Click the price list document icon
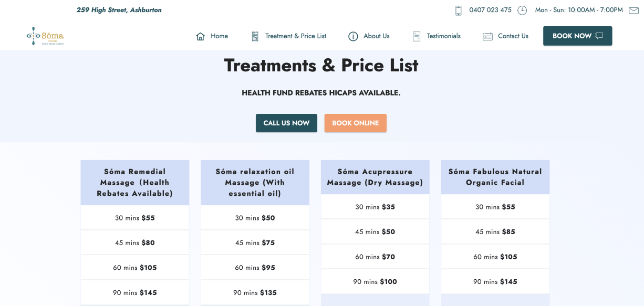Screen dimensions: 644x306 click(x=255, y=36)
